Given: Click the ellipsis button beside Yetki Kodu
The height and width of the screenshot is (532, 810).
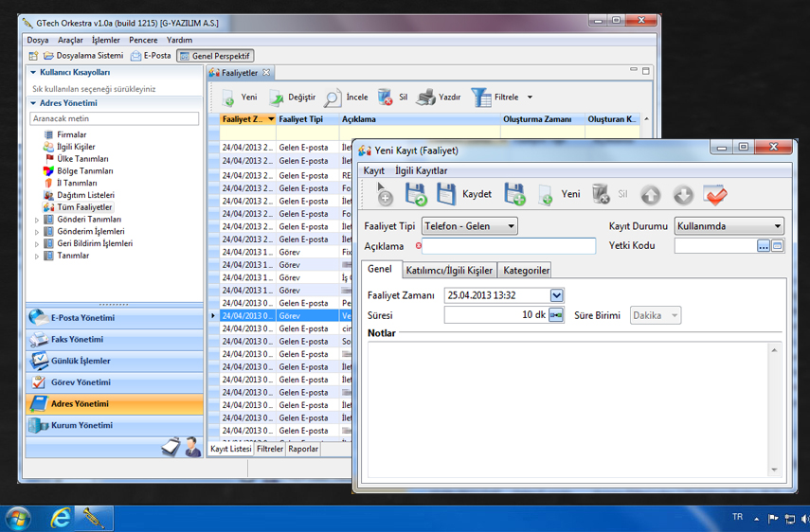Looking at the screenshot, I should 764,246.
